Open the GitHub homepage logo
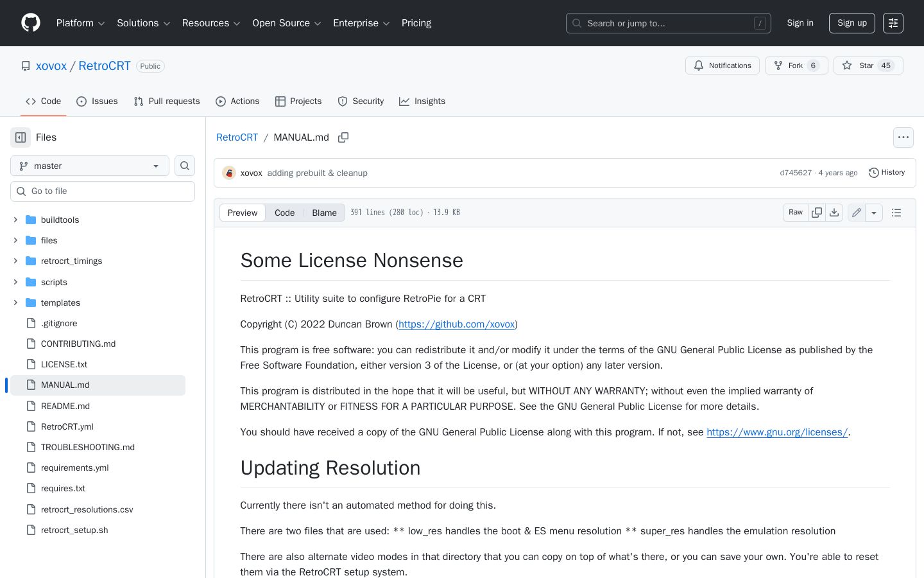This screenshot has height=578, width=924. [x=31, y=23]
